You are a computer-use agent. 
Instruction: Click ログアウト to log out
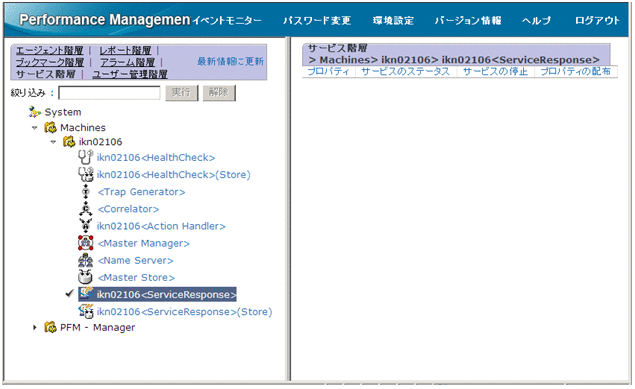pyautogui.click(x=597, y=20)
